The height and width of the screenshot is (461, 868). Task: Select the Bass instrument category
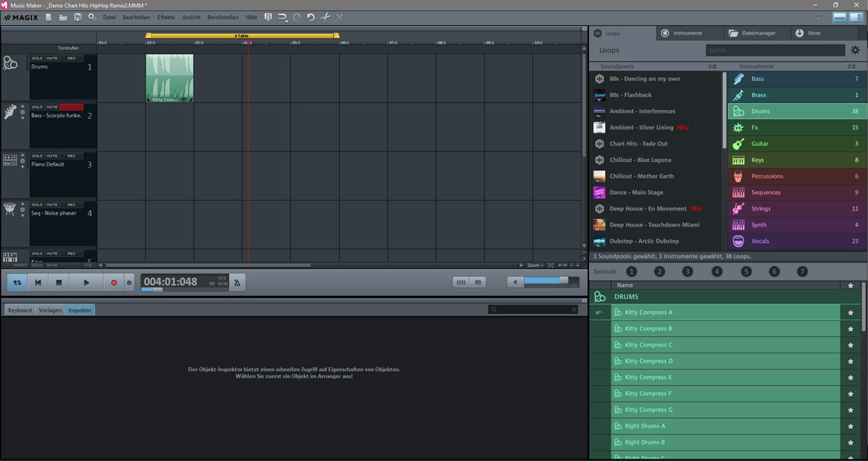[x=797, y=79]
